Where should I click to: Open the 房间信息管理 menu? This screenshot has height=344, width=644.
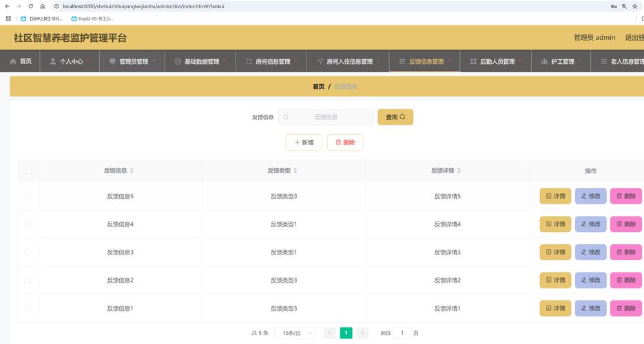271,61
